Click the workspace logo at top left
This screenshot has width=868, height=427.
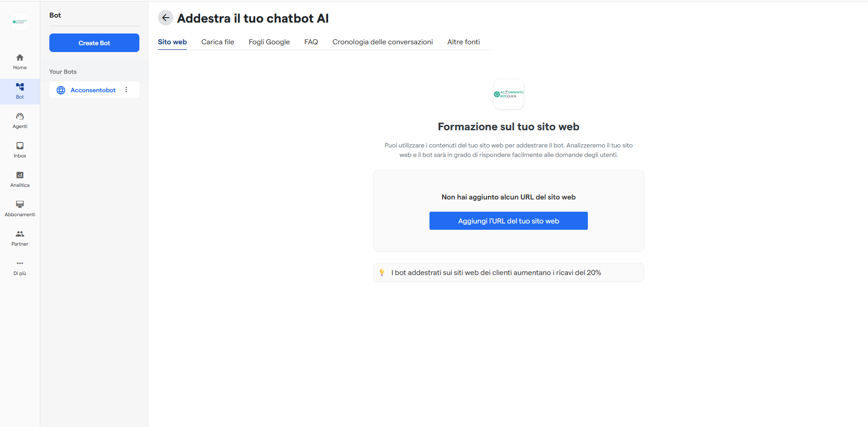[x=19, y=21]
